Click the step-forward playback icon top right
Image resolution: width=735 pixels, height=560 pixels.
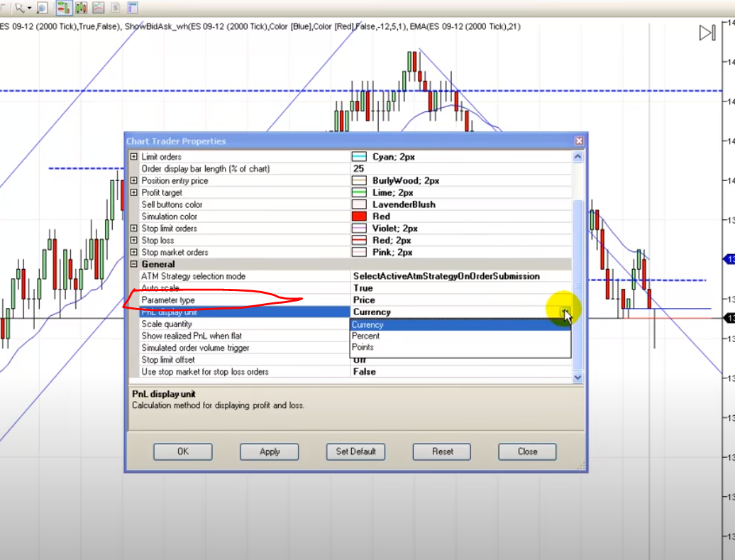click(x=705, y=32)
